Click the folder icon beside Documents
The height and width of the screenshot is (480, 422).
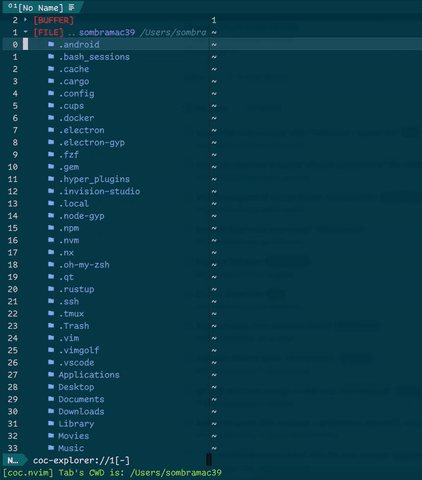51,399
